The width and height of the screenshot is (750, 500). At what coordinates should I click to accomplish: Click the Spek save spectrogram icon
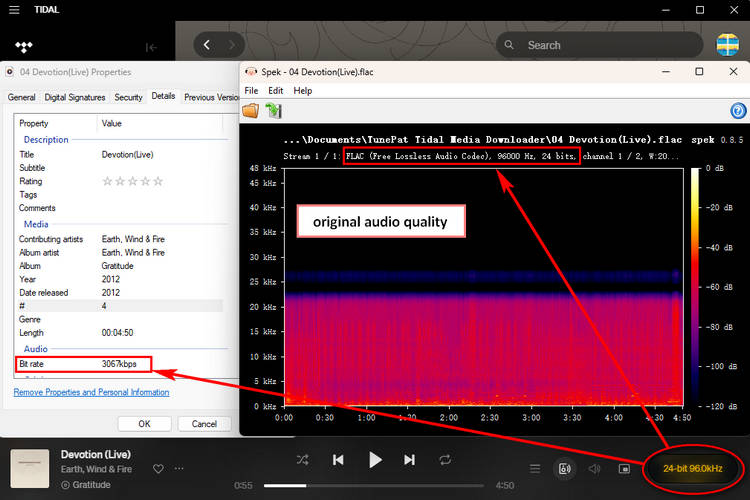tap(274, 111)
